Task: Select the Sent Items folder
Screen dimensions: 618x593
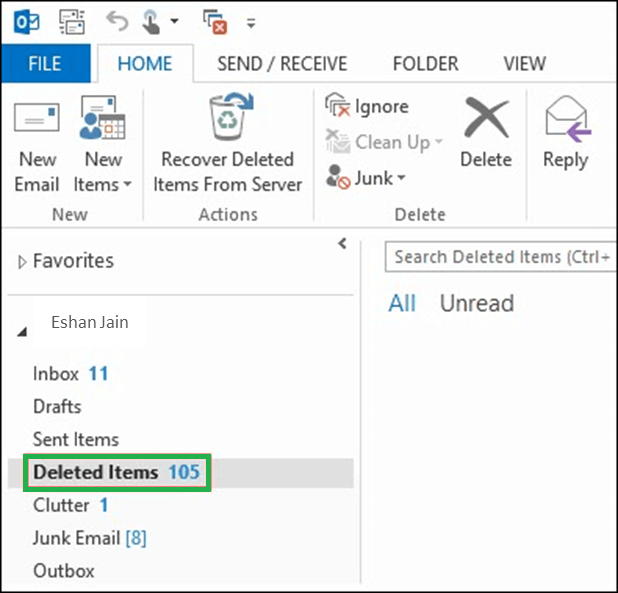Action: point(76,439)
